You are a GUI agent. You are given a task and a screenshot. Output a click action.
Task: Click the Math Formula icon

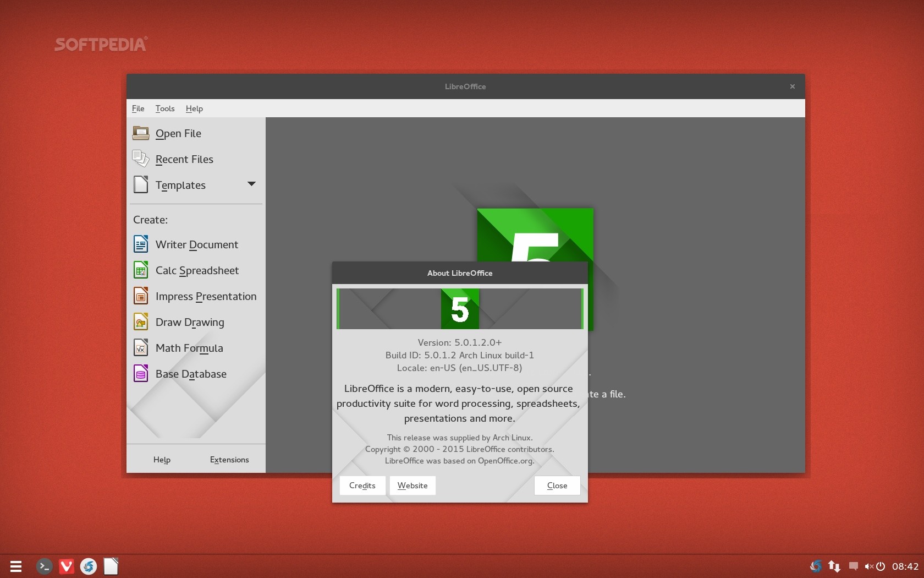click(x=141, y=348)
